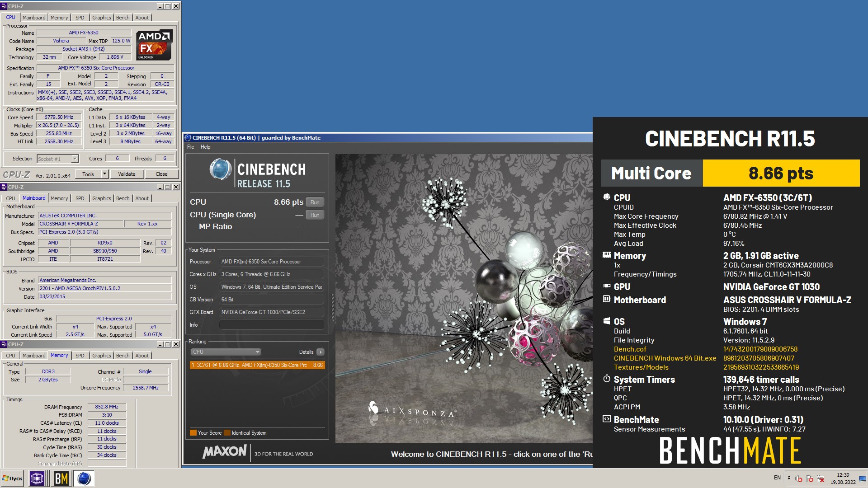Viewport: 868px width, 488px height.
Task: Open the Help menu in Cinebench
Action: 205,147
